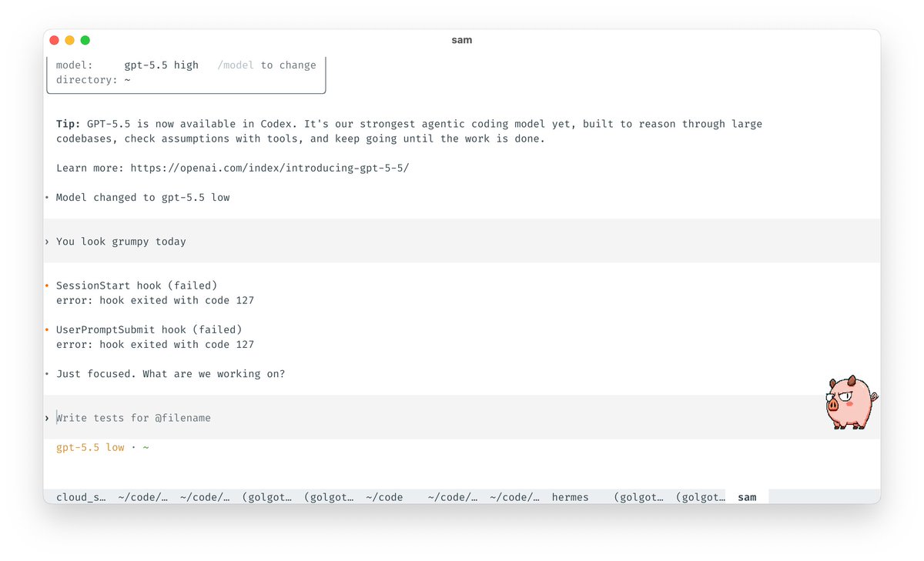The width and height of the screenshot is (924, 561).
Task: Switch to the hermes tab
Action: [570, 497]
